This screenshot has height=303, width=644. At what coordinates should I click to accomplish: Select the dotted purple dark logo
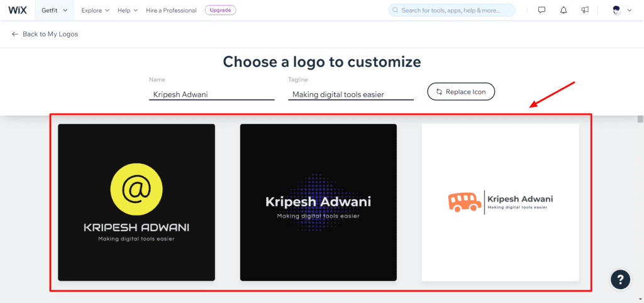pyautogui.click(x=318, y=202)
